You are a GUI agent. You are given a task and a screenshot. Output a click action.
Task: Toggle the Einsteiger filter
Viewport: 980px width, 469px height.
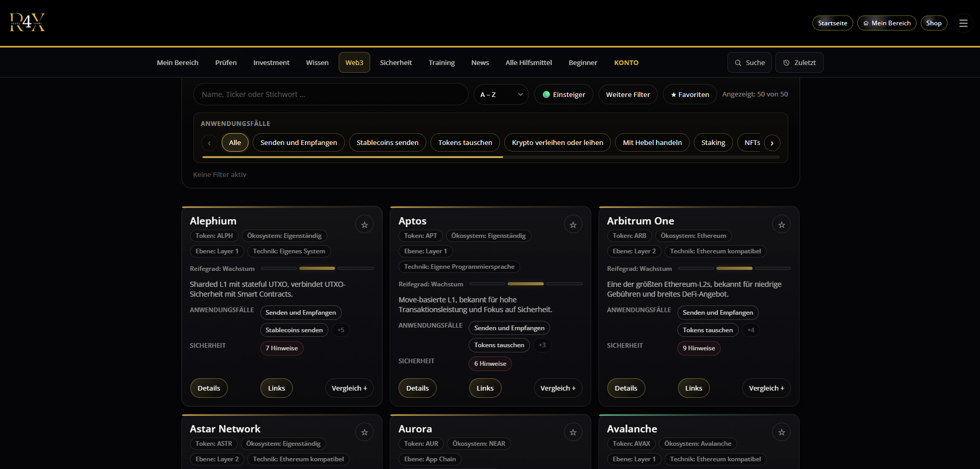(x=563, y=94)
